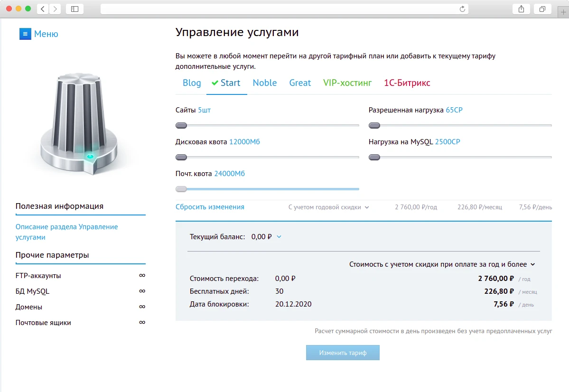Viewport: 569px width, 392px height.
Task: Click the Сайты slider handle
Action: pos(181,125)
